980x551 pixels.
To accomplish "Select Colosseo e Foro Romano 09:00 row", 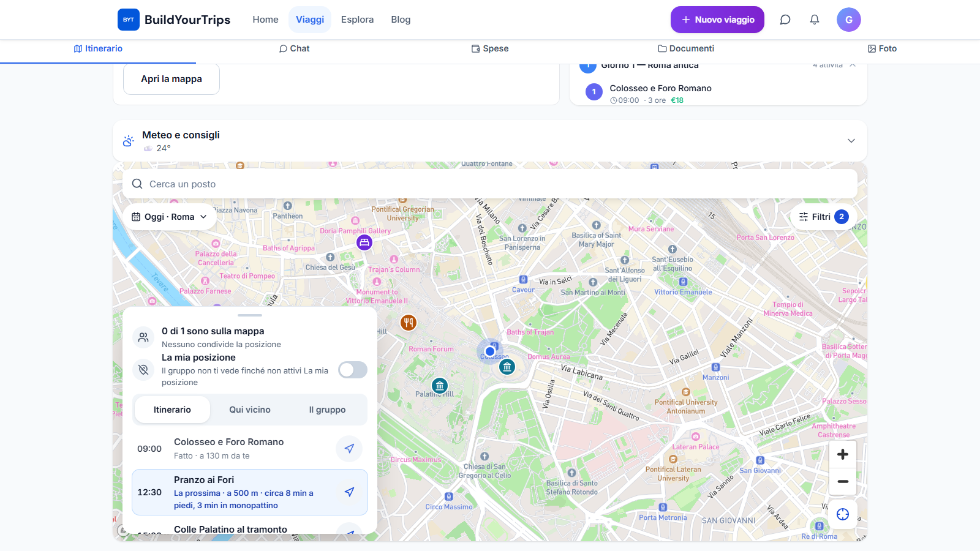I will click(250, 448).
